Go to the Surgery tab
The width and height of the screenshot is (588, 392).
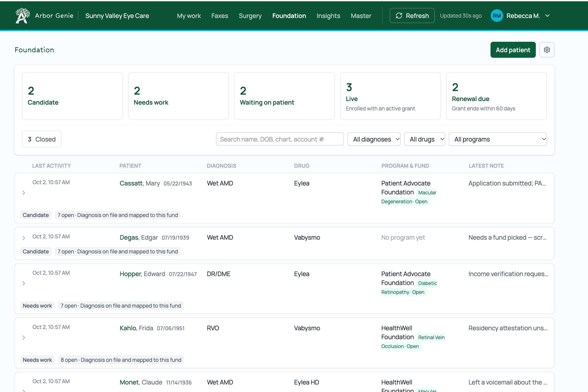pyautogui.click(x=250, y=16)
